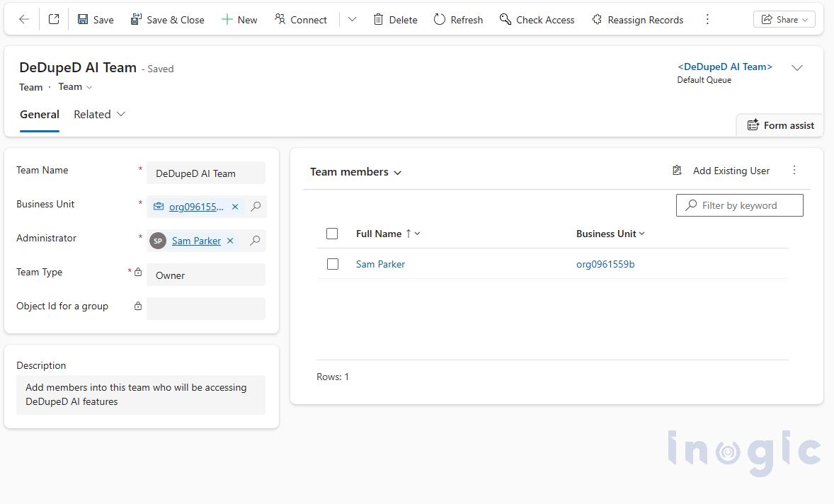The height and width of the screenshot is (504, 834).
Task: Open record in new window icon
Action: pos(54,20)
